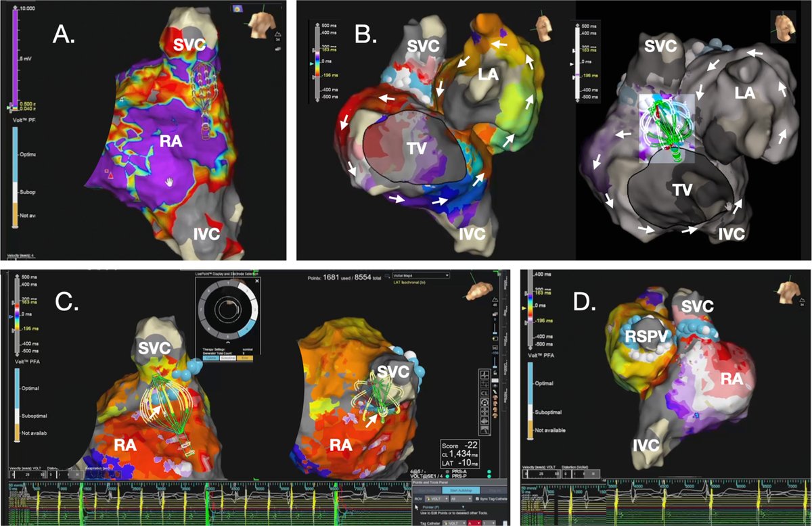Click the rounded rectangle icon under upper slider
This screenshot has width=812, height=526.
pyautogui.click(x=495, y=338)
